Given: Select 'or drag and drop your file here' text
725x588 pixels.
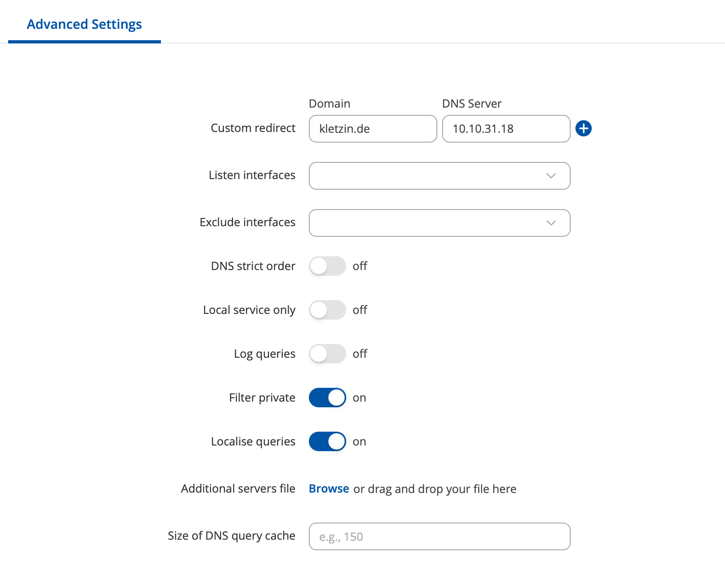Looking at the screenshot, I should 435,489.
